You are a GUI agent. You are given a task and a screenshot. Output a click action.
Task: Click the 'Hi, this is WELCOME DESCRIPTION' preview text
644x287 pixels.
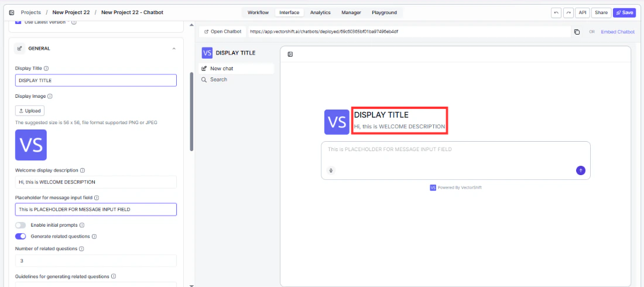click(x=400, y=127)
